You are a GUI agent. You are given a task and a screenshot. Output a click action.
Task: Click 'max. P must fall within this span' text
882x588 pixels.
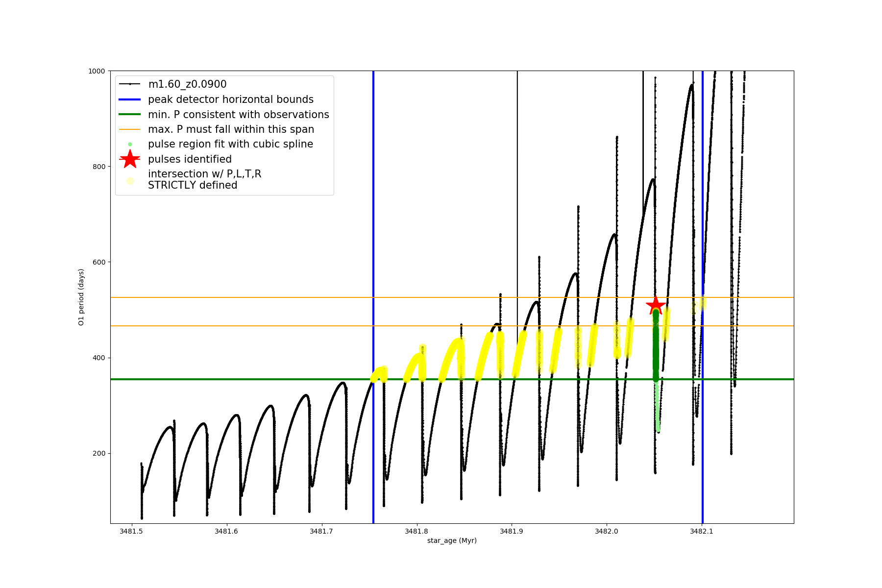(231, 129)
